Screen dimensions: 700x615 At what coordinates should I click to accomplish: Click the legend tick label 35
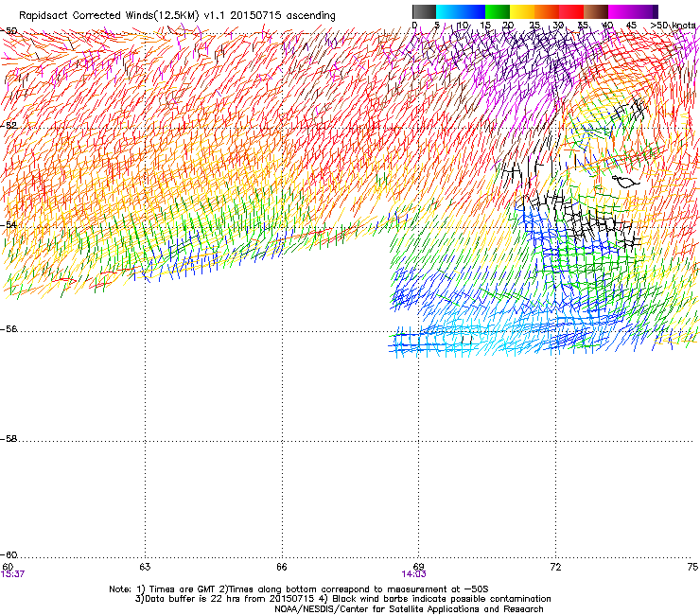(x=583, y=26)
